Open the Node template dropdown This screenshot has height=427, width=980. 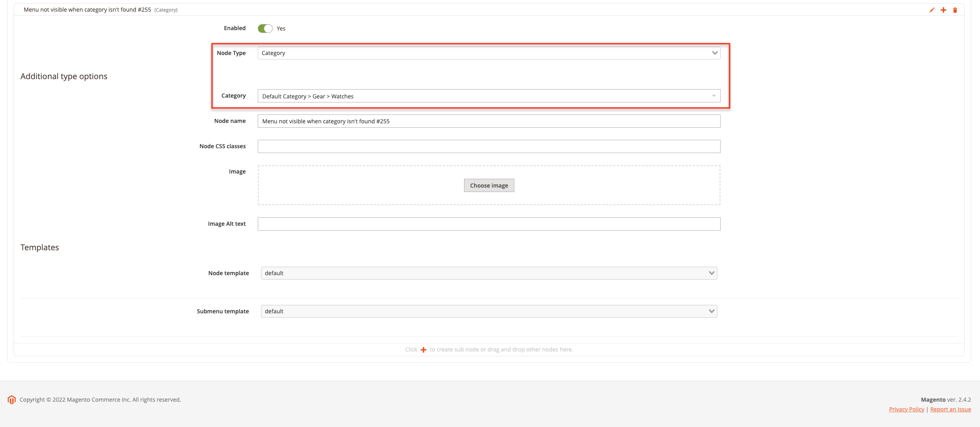pyautogui.click(x=489, y=273)
